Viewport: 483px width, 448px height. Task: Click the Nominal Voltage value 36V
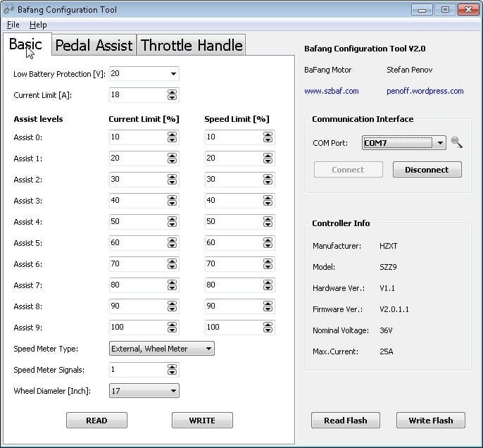[386, 330]
